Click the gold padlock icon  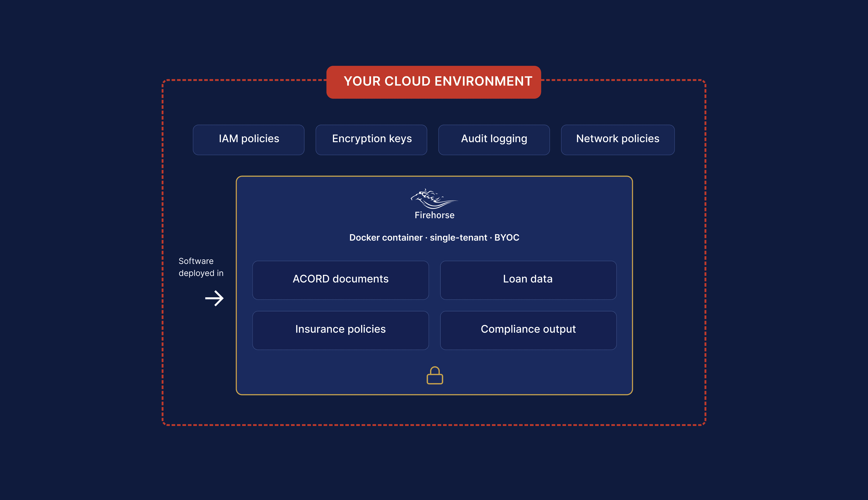pos(434,375)
